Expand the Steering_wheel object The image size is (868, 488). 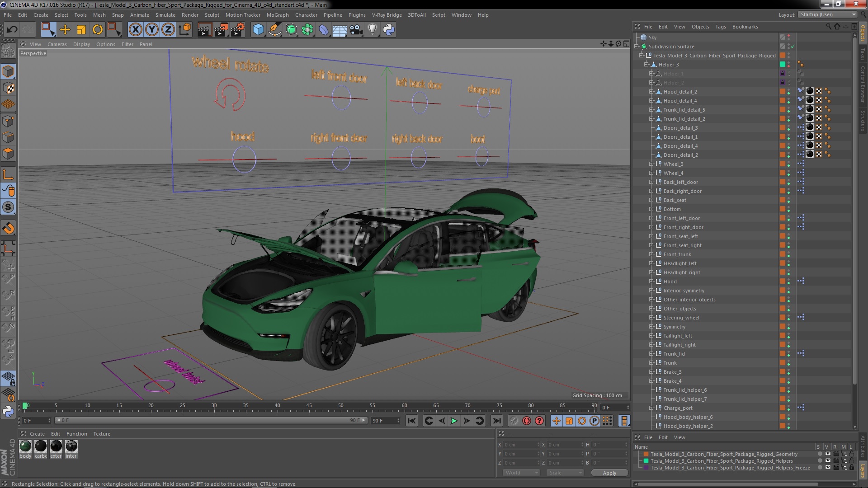(651, 318)
